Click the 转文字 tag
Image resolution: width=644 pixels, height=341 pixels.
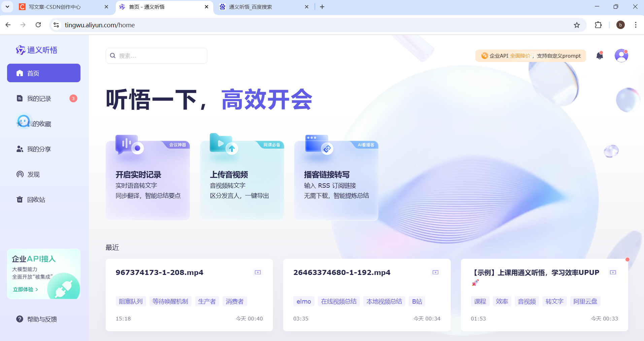click(x=554, y=301)
